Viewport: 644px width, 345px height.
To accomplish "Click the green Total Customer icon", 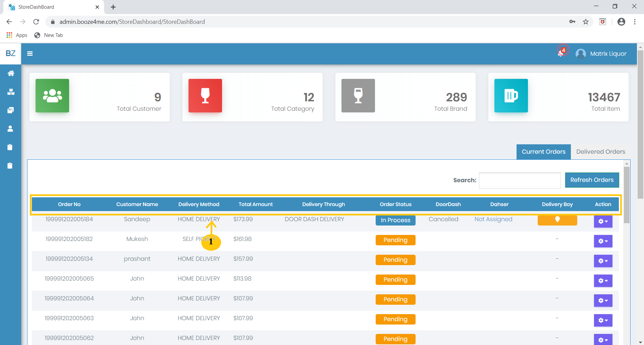I will 52,96.
